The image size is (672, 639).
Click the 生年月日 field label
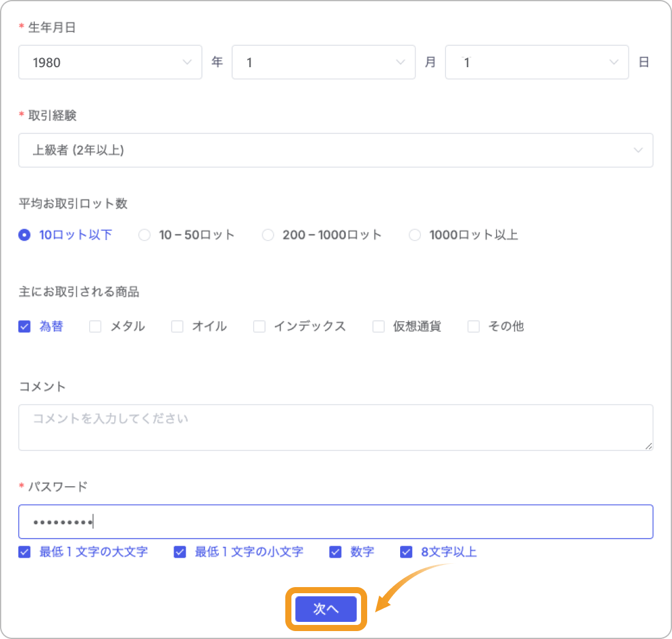pos(52,27)
